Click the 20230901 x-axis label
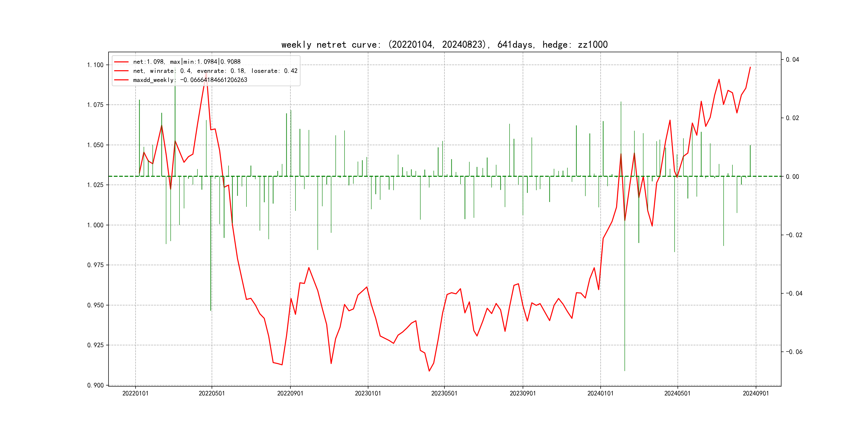 [x=523, y=393]
